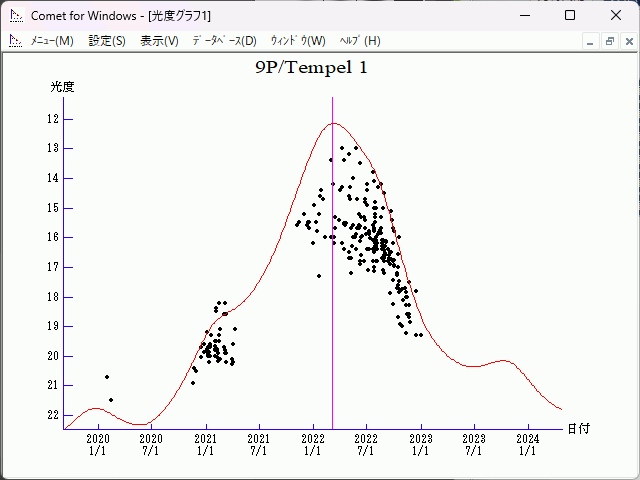Viewport: 640px width, 480px height.
Task: Click the Comet app icon in title bar
Action: click(x=16, y=16)
